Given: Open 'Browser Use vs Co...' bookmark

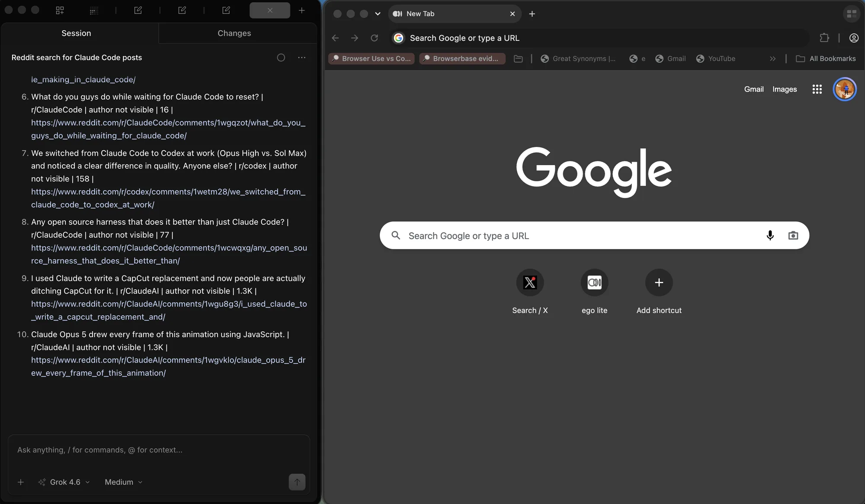Looking at the screenshot, I should [372, 58].
